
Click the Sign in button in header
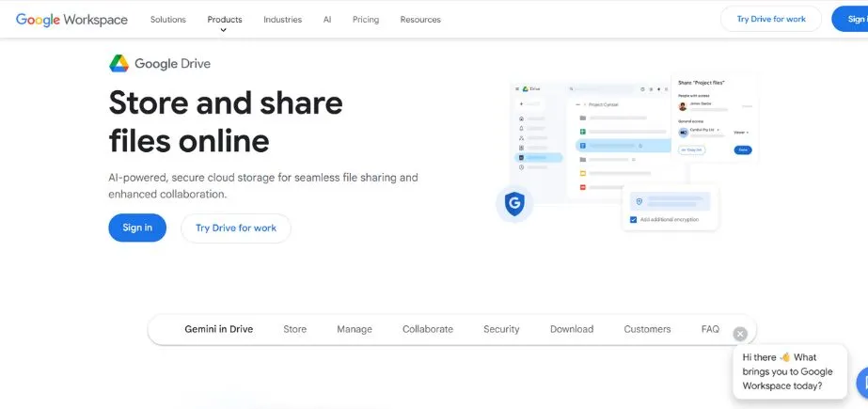850,19
